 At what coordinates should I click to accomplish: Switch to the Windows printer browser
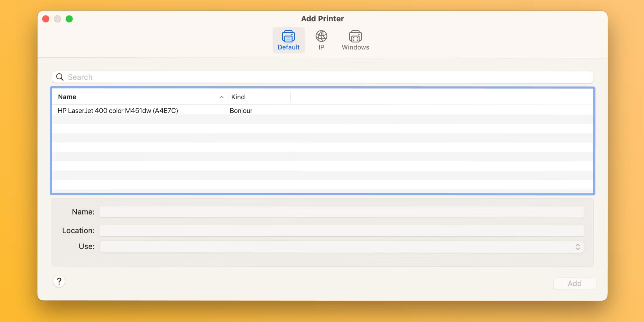pos(355,40)
